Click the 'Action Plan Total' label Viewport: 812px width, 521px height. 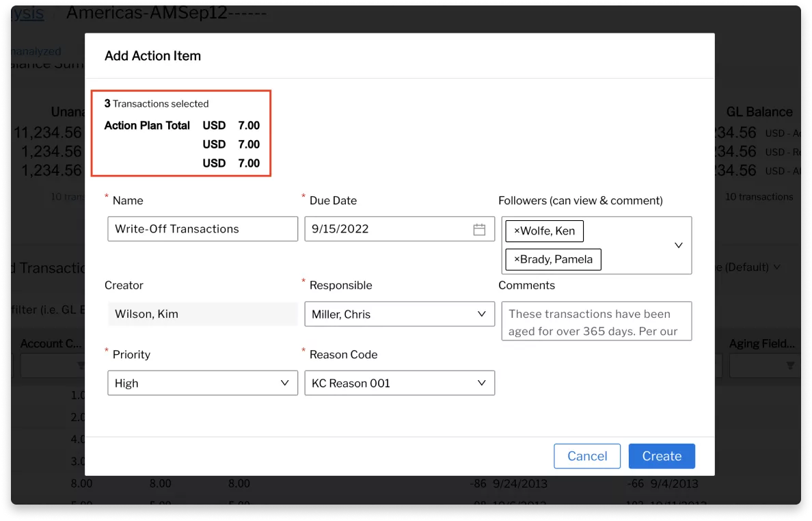coord(147,125)
